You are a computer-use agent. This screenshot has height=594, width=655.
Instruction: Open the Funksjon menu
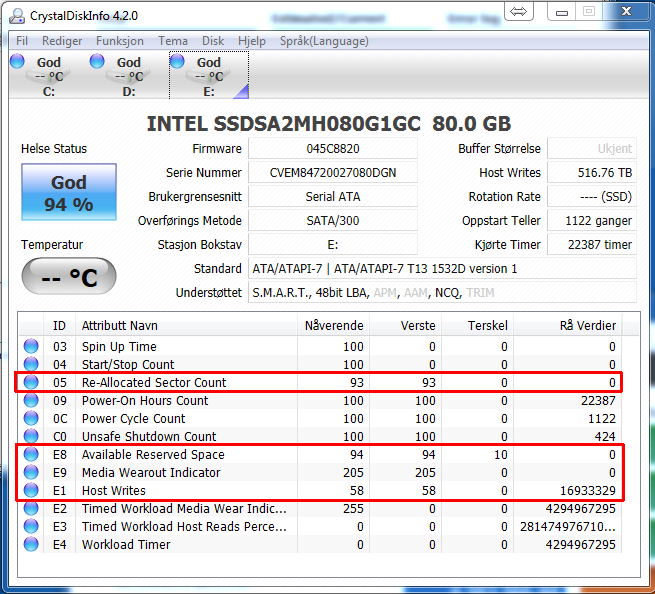click(x=119, y=41)
